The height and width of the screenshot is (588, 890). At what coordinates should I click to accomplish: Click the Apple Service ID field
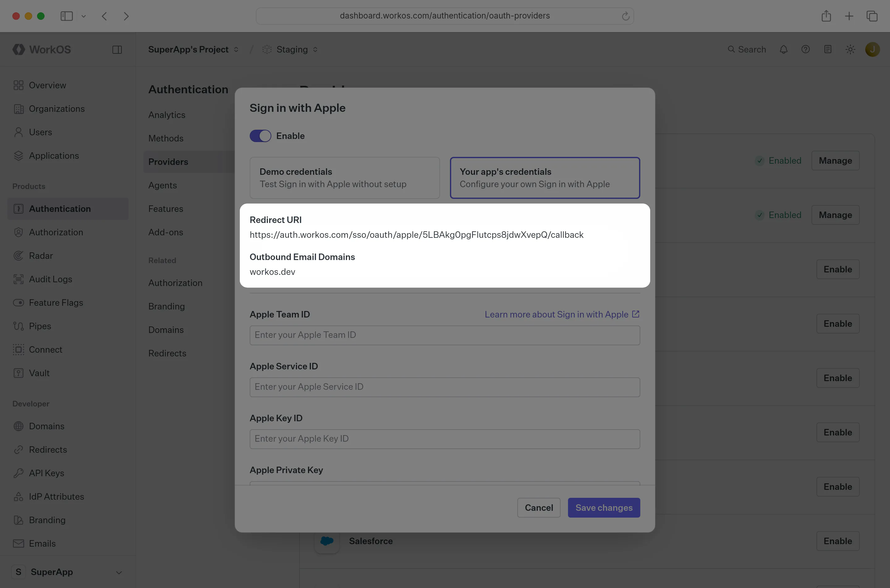point(445,387)
